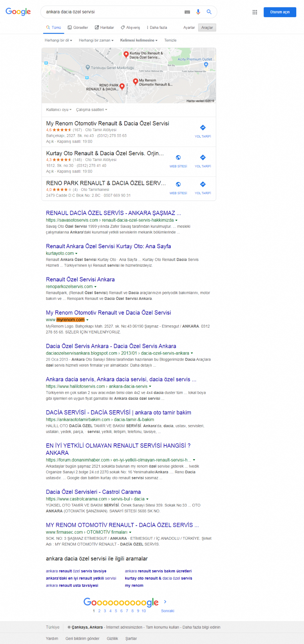
Task: Open MY RENOM OTOMOTİV firmasec result
Action: pos(122,525)
